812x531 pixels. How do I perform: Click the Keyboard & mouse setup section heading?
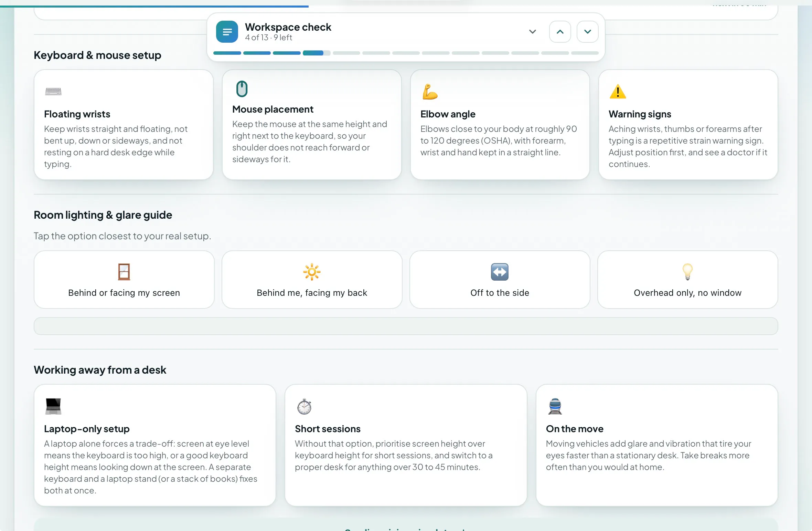click(97, 55)
